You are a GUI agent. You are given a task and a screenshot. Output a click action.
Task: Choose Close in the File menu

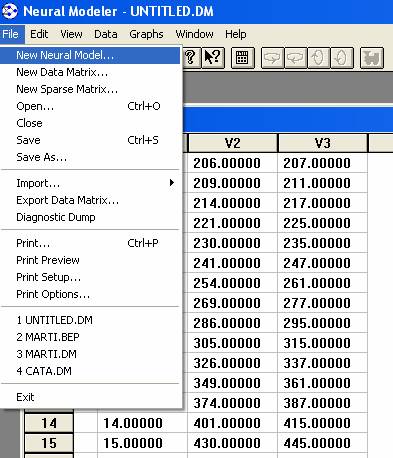tap(90, 123)
